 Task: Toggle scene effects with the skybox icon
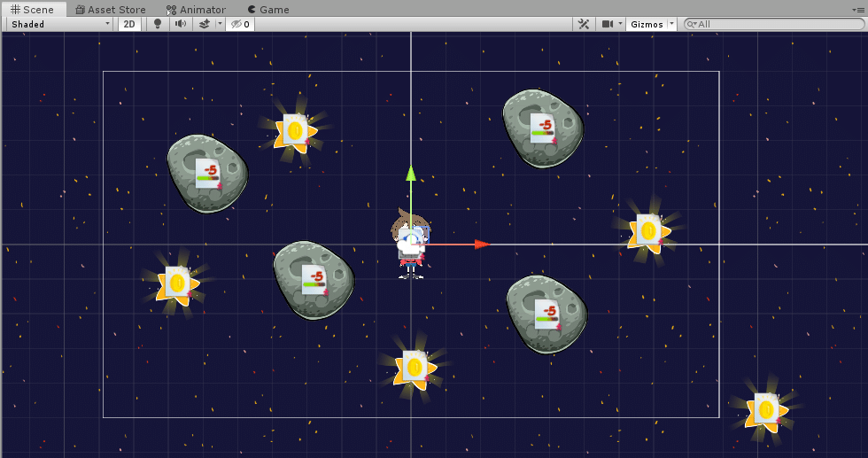point(205,24)
